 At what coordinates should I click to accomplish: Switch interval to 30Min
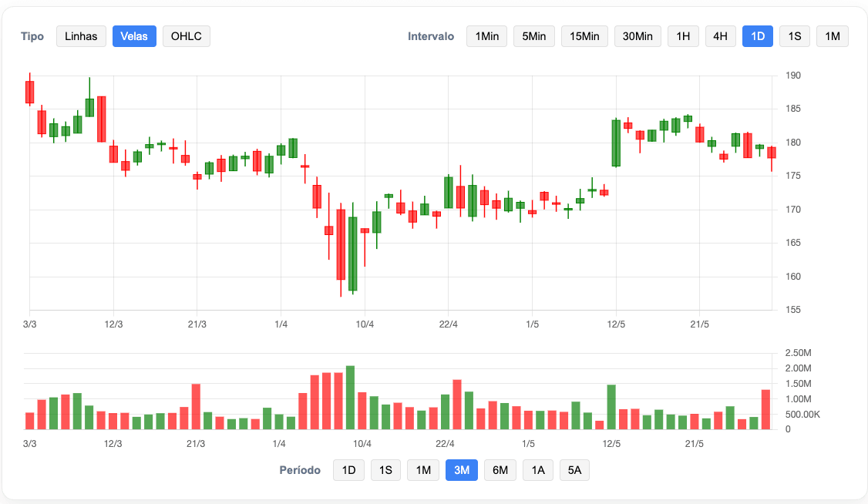(x=638, y=36)
